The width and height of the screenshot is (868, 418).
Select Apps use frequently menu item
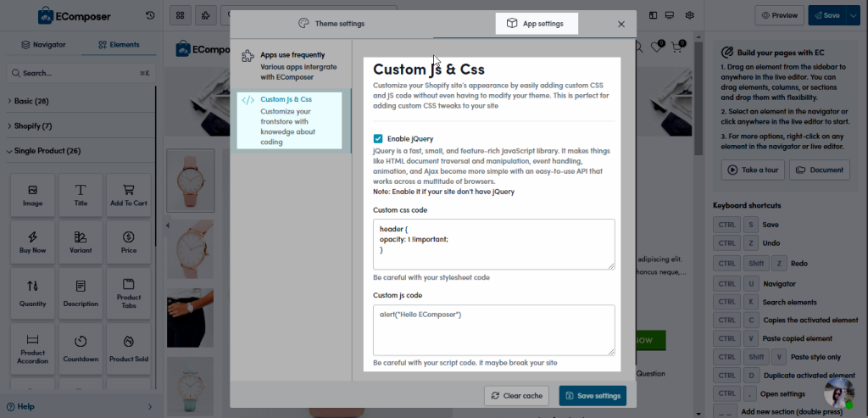(x=290, y=65)
